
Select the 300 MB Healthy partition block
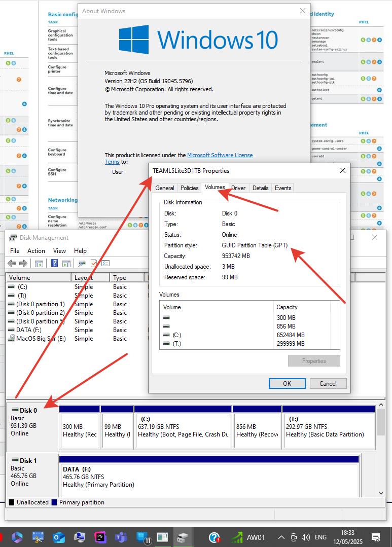pyautogui.click(x=80, y=427)
